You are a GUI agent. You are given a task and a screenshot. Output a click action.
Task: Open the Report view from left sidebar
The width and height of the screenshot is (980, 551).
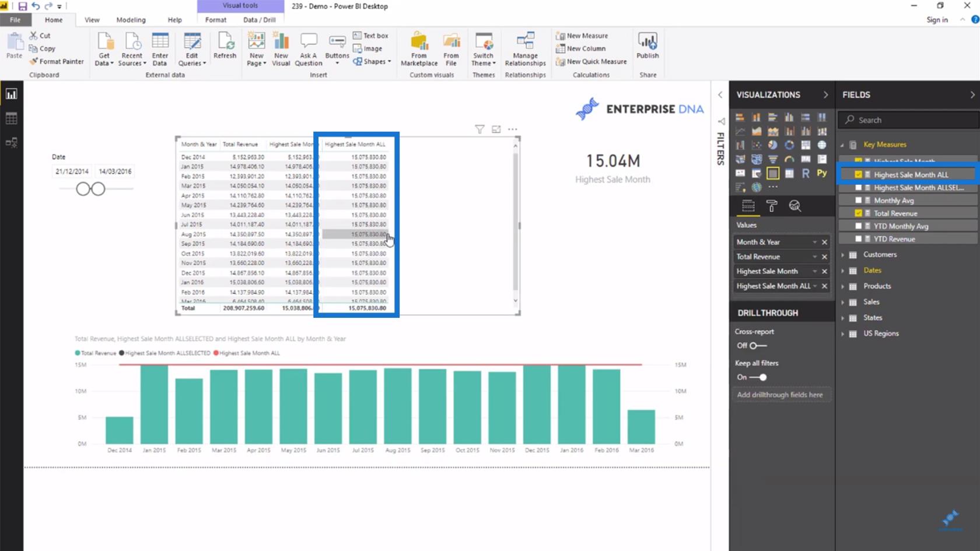click(x=11, y=94)
